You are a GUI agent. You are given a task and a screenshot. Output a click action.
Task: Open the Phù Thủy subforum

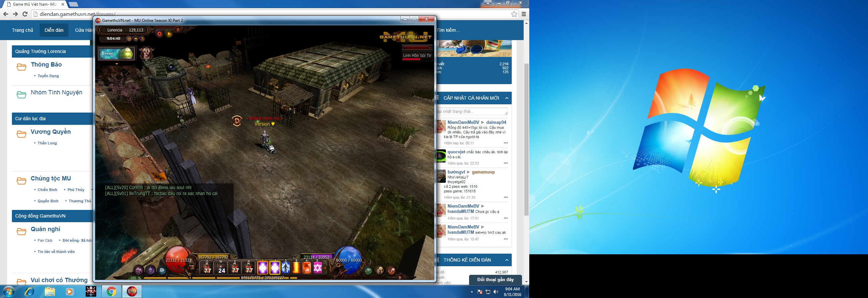tap(76, 190)
